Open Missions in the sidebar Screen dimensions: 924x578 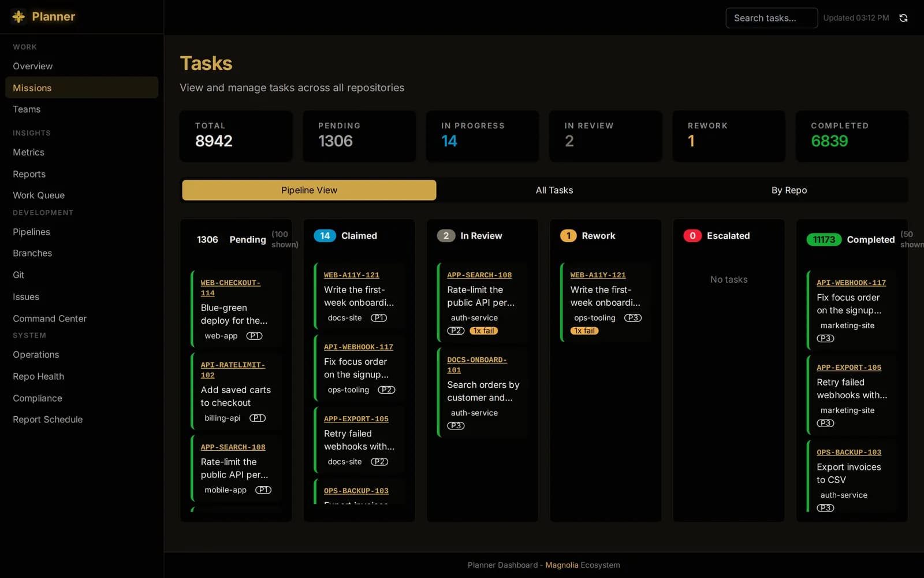(x=81, y=88)
